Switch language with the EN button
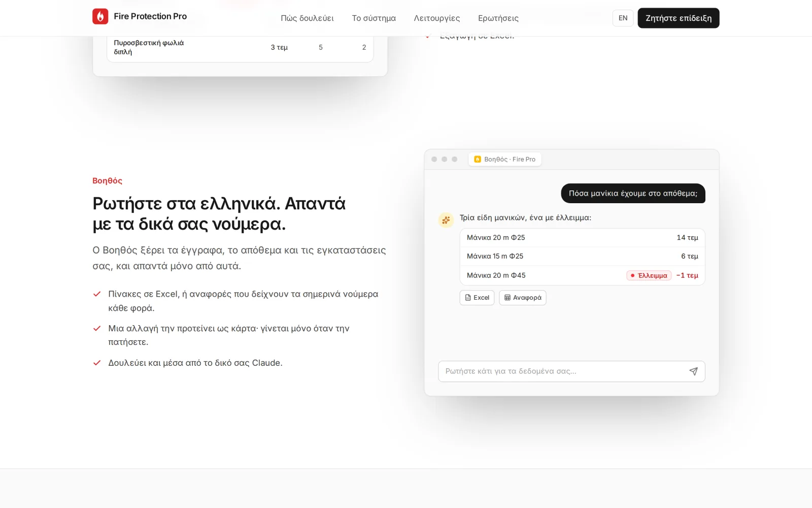Viewport: 812px width, 508px height. [x=623, y=18]
